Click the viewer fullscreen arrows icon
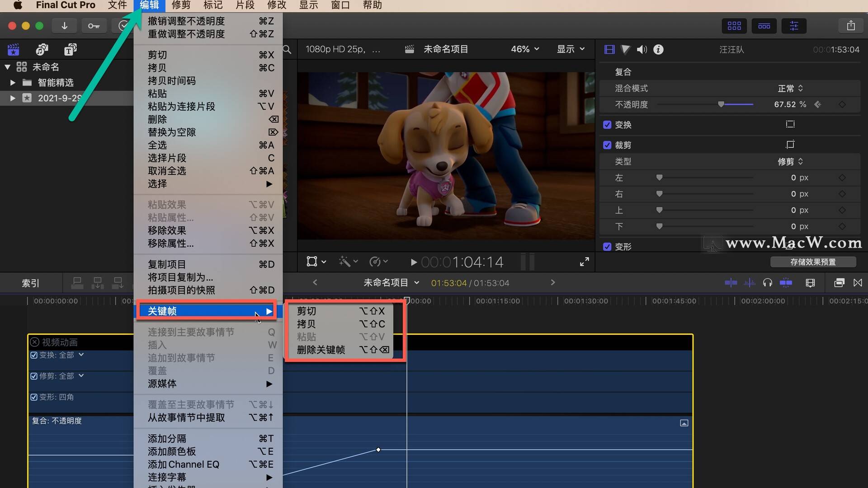 [x=585, y=262]
